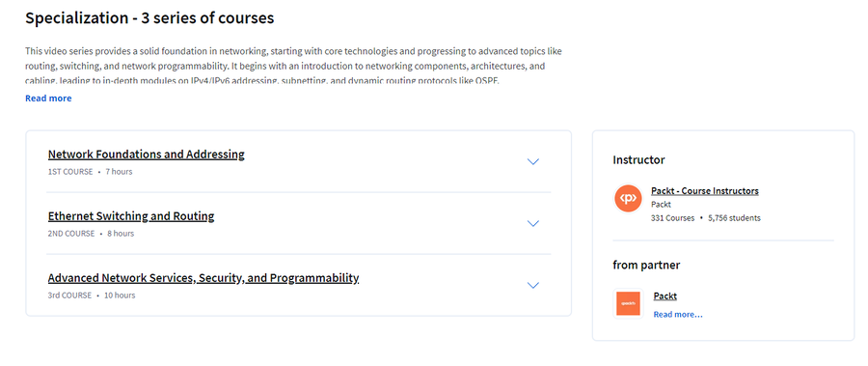Open the Ethernet Switching and Routing course link

(x=131, y=215)
